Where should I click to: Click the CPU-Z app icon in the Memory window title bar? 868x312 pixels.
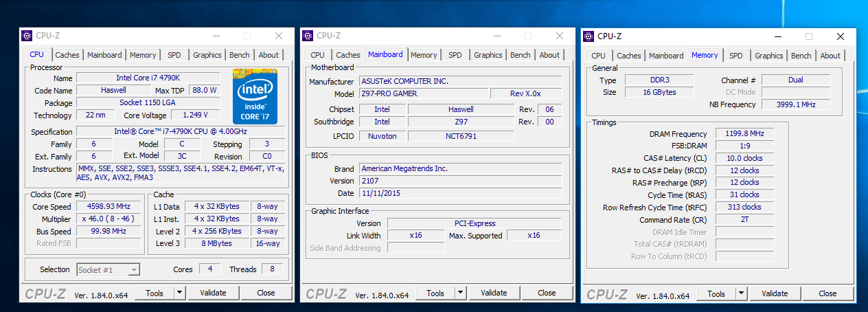pos(589,36)
